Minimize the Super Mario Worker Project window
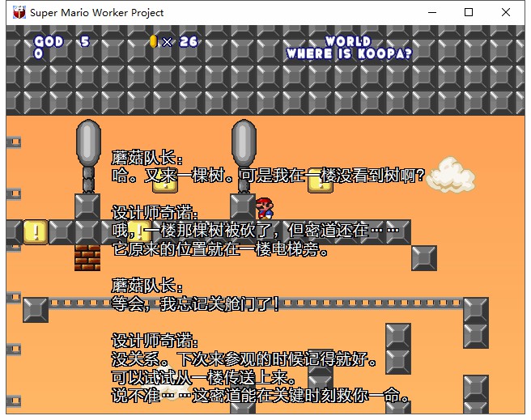Screen dimensions: 531x420 (432, 12)
